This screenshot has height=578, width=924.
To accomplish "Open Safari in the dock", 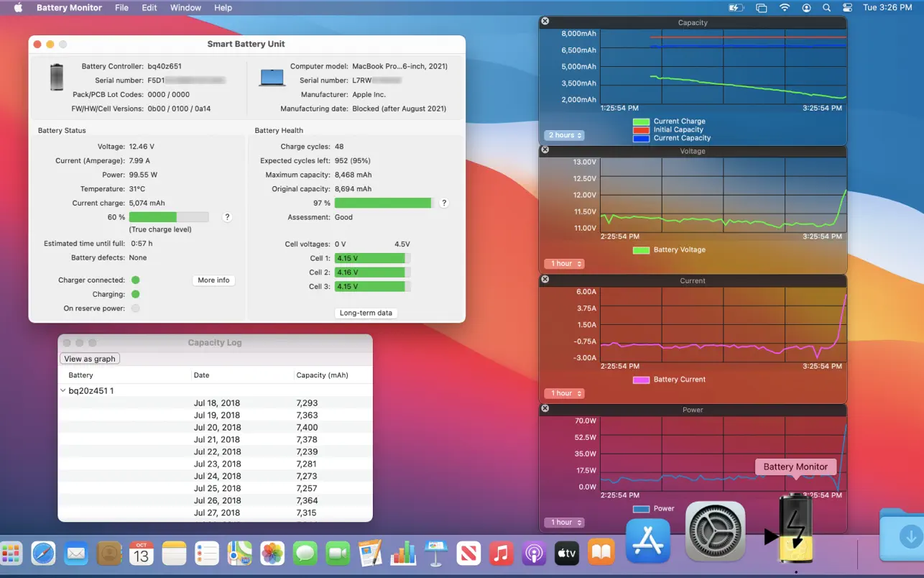I will [43, 554].
